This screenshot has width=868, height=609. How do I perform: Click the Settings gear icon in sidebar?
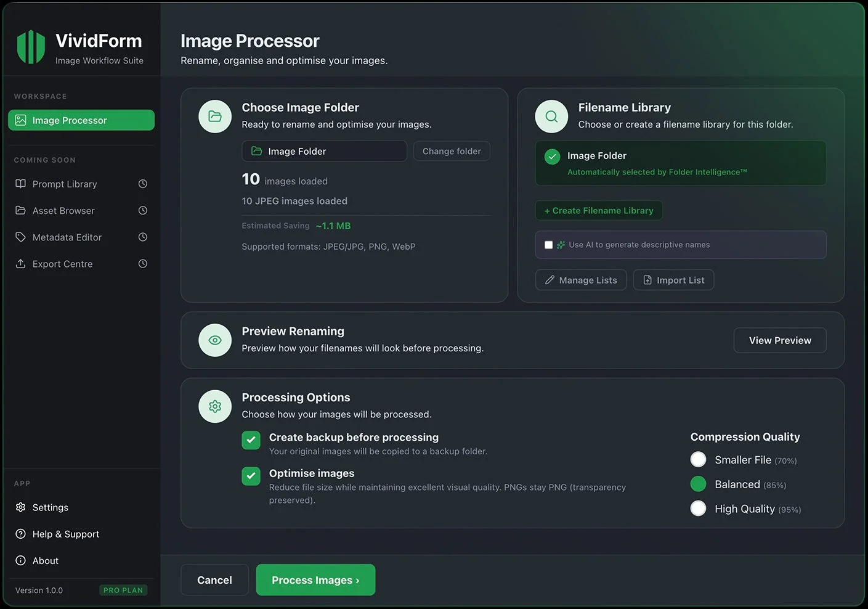(20, 507)
